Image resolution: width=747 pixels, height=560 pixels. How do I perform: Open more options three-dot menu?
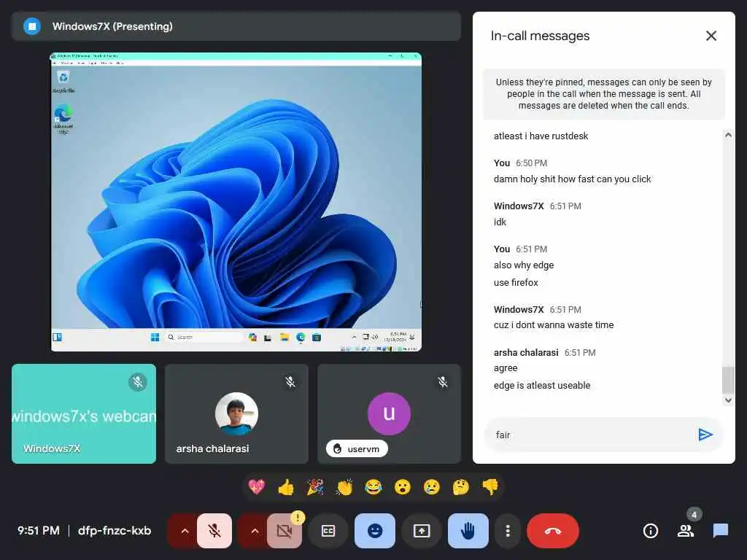(x=508, y=531)
